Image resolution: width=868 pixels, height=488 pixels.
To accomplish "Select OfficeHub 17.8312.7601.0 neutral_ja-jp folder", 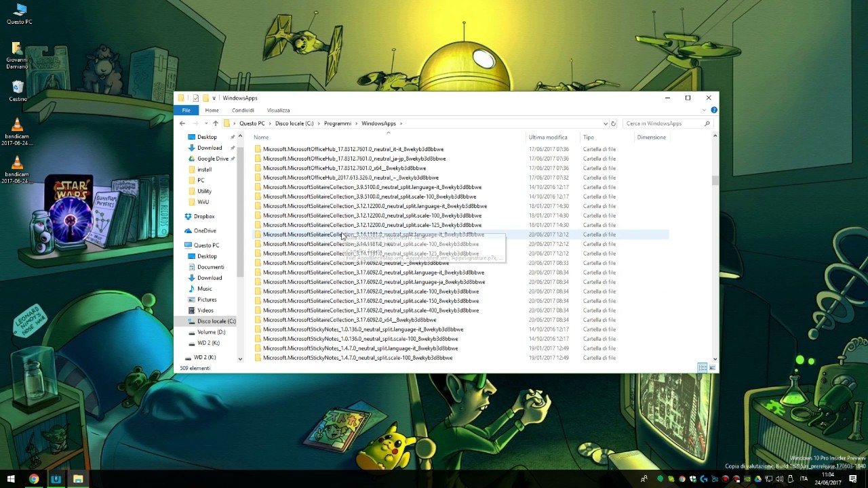I will [x=354, y=159].
